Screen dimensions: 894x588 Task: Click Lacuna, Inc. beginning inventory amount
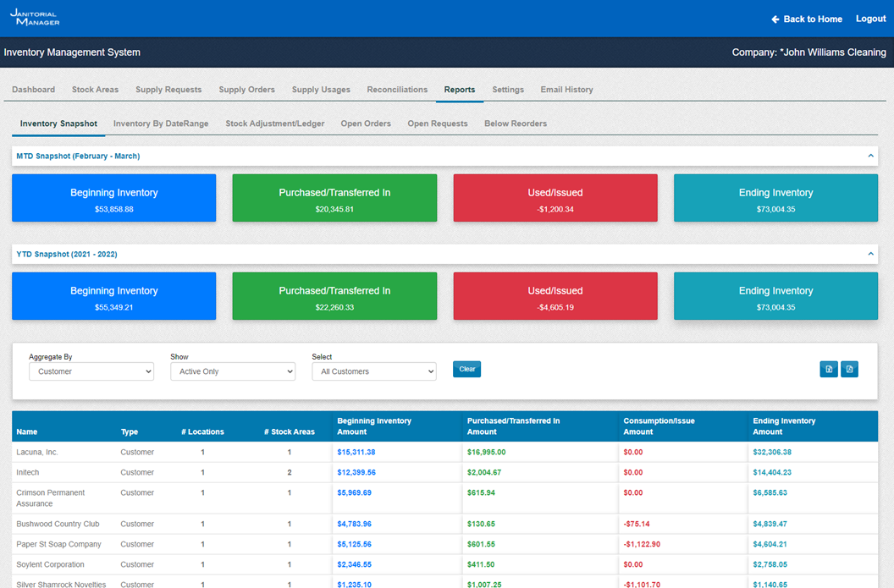[356, 453]
